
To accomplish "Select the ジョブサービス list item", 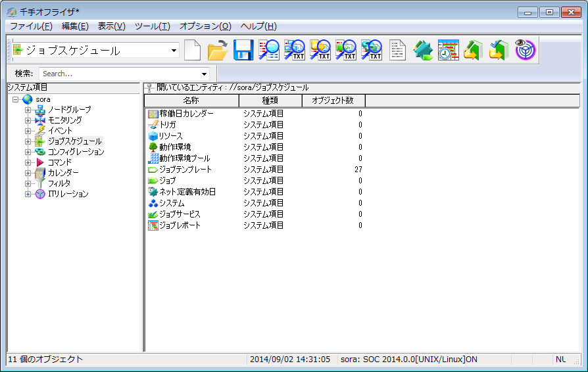I will pos(180,214).
